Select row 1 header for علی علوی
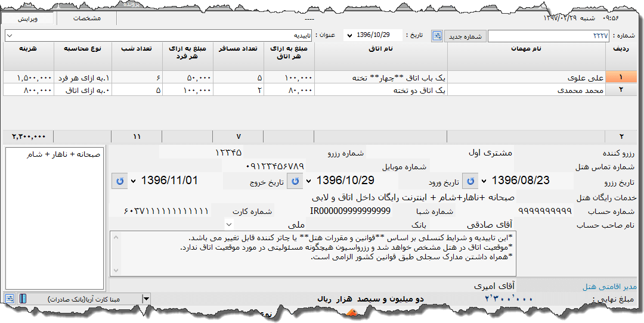 point(621,77)
